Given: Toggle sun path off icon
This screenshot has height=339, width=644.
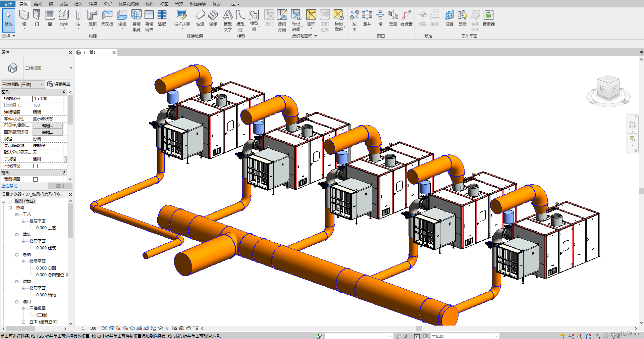Looking at the screenshot, I should 118,328.
